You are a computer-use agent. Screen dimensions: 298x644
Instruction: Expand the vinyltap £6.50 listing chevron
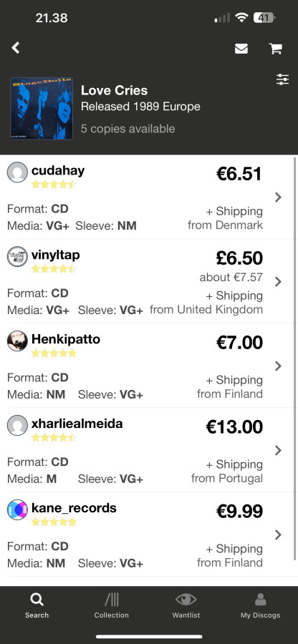(x=278, y=282)
